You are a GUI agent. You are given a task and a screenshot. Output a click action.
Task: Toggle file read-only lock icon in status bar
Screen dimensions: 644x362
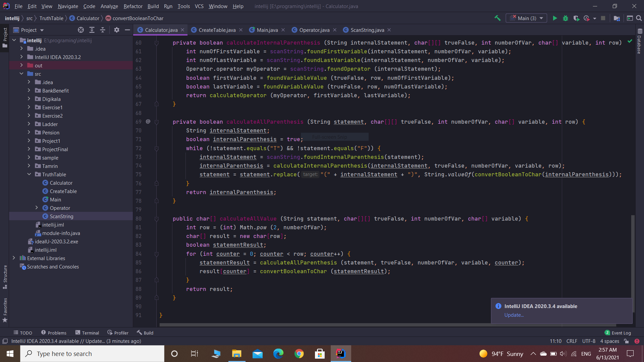click(x=626, y=341)
